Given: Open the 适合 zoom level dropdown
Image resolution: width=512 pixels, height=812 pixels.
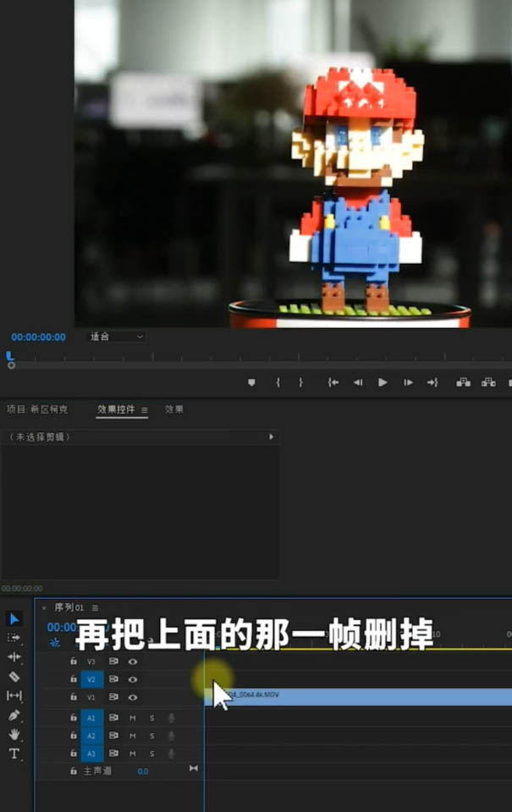Looking at the screenshot, I should (x=116, y=337).
